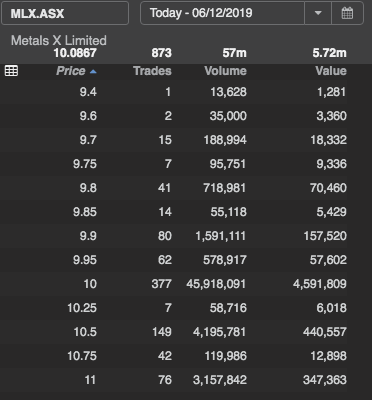Image resolution: width=372 pixels, height=400 pixels.
Task: Open the Today - 06/12/2019 date selector
Action: pos(222,13)
